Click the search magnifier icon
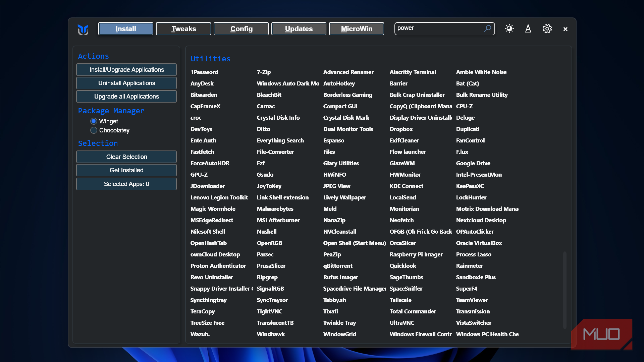The image size is (644, 362). click(487, 28)
